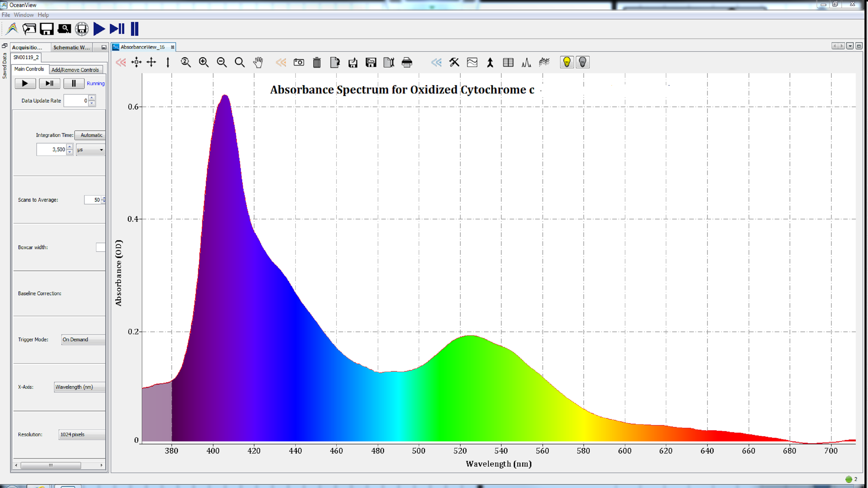Toggle the Baseline Correction checkbox
This screenshot has height=488, width=868.
tap(100, 293)
